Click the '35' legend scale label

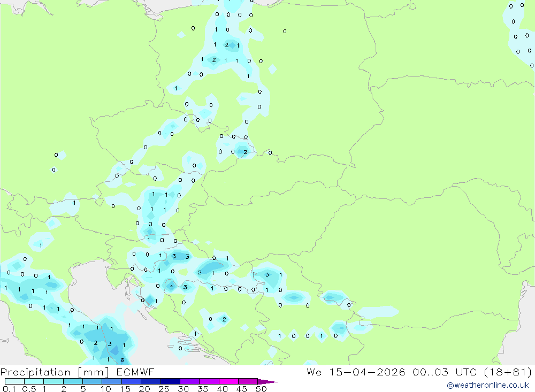click(203, 389)
